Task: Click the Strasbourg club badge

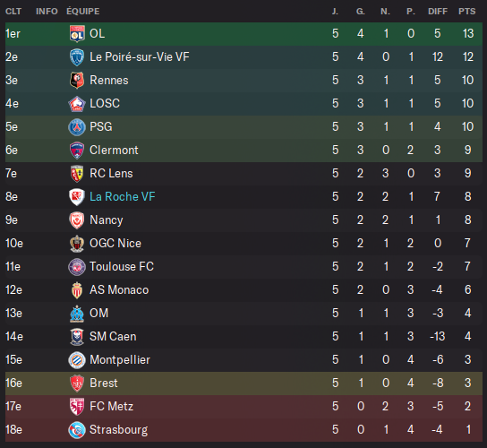Action: coord(77,430)
